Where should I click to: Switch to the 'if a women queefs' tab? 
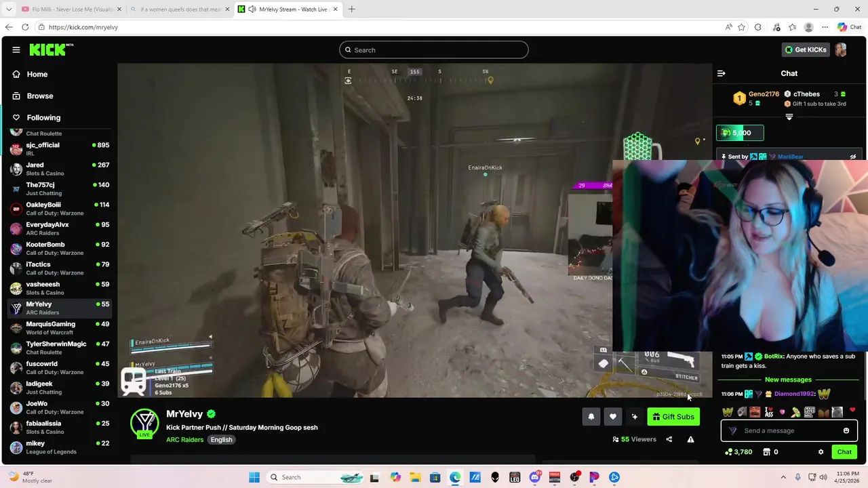click(x=180, y=9)
